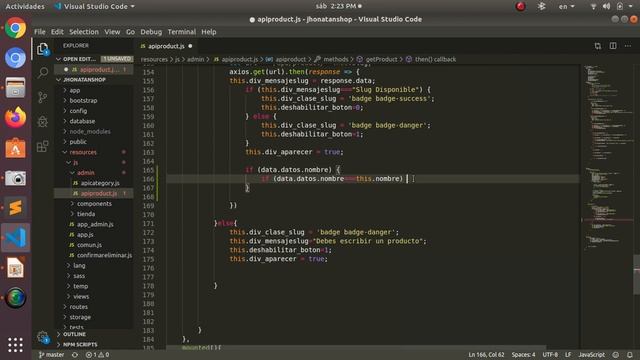This screenshot has width=640, height=360.
Task: Synchronize changes icon in status bar
Action: coord(75,355)
